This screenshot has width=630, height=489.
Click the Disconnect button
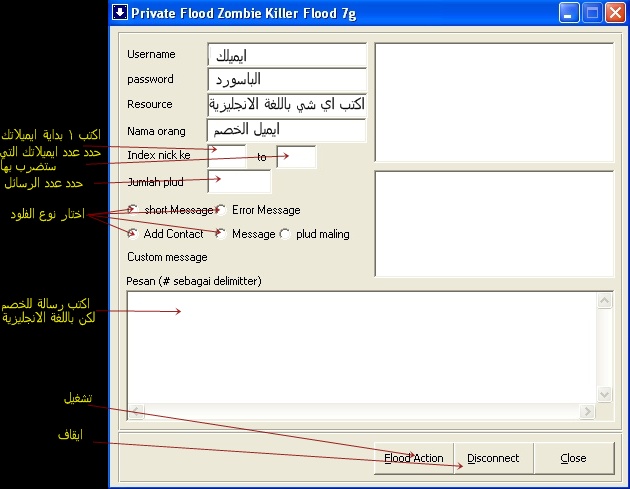[493, 458]
